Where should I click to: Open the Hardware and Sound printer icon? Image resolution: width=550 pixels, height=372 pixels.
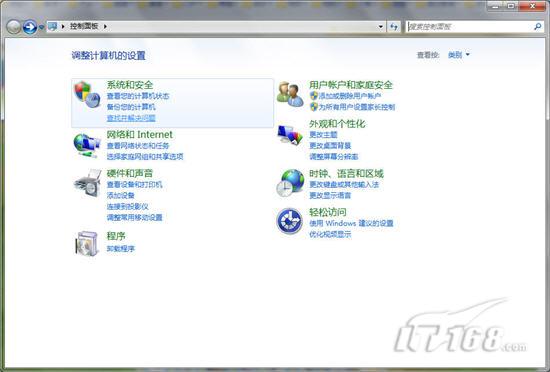88,183
